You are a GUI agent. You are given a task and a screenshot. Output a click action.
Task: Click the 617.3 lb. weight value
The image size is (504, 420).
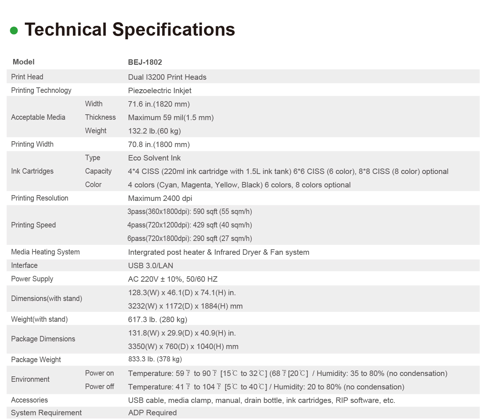[157, 320]
